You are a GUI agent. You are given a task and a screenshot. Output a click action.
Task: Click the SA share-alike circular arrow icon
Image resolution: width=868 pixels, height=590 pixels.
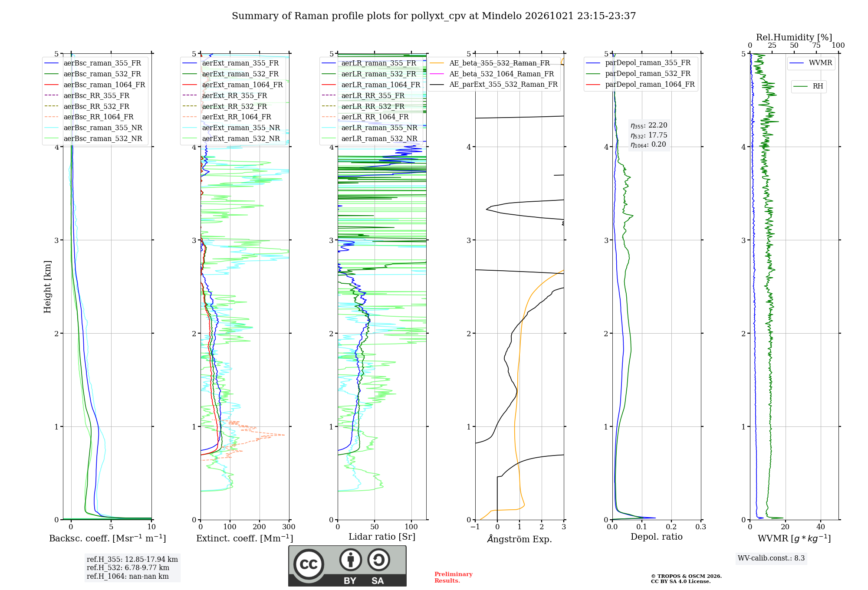point(378,560)
